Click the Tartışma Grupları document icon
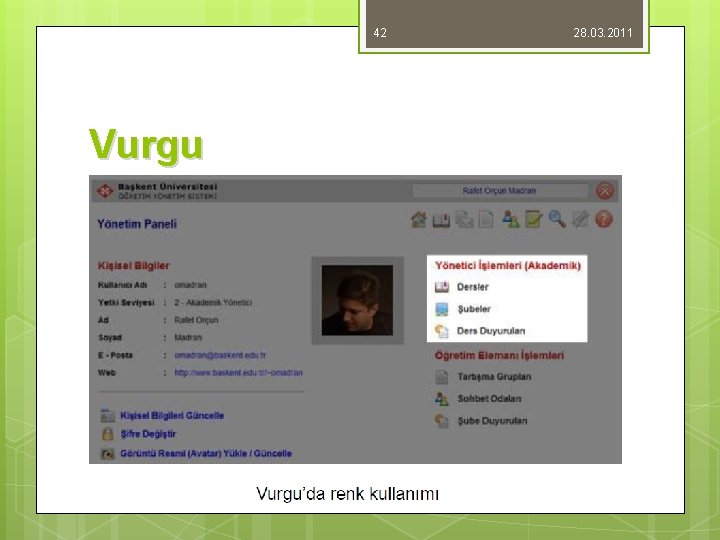Image resolution: width=720 pixels, height=540 pixels. tap(441, 377)
